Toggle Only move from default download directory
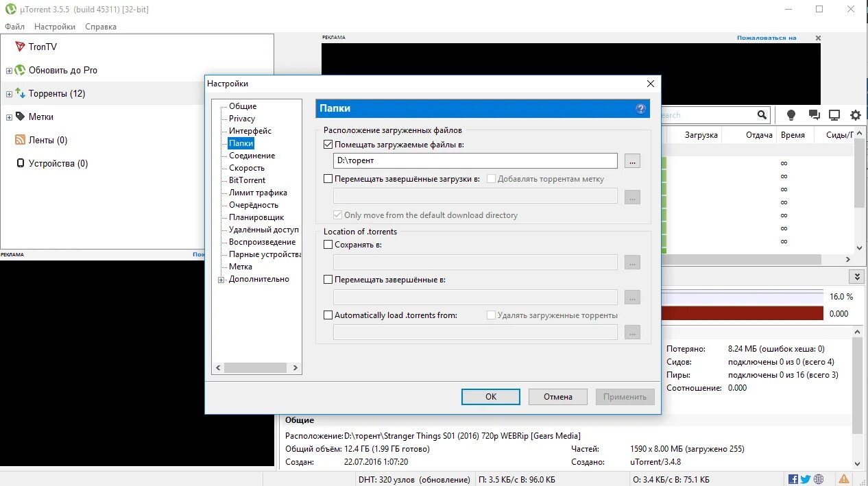Image resolution: width=868 pixels, height=486 pixels. pyautogui.click(x=337, y=215)
